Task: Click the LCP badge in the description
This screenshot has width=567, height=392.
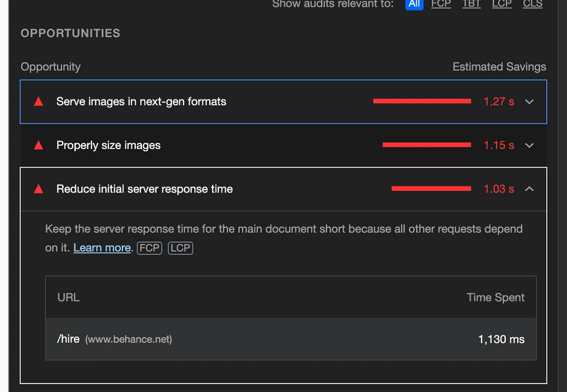Action: pos(180,248)
